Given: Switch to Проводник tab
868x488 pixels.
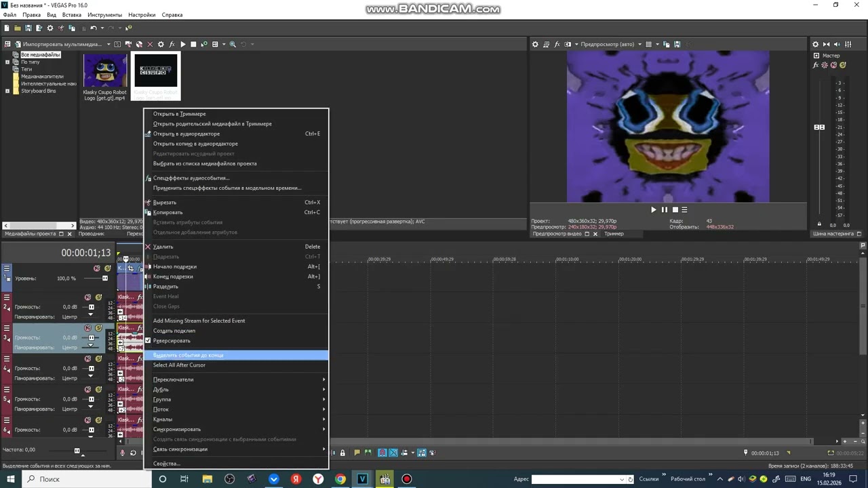Looking at the screenshot, I should point(91,234).
